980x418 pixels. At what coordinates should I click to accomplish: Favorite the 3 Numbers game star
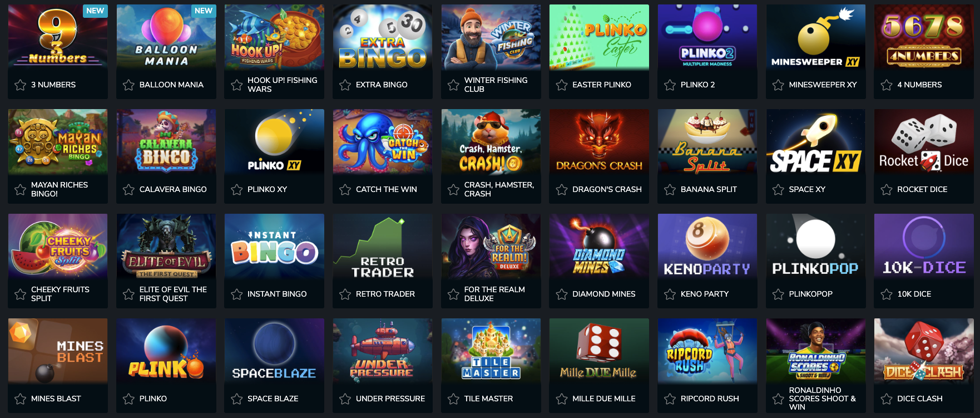click(x=21, y=85)
